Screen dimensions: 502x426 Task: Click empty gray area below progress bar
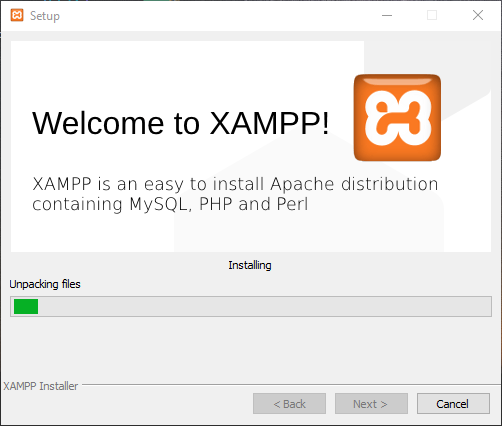coord(251,348)
